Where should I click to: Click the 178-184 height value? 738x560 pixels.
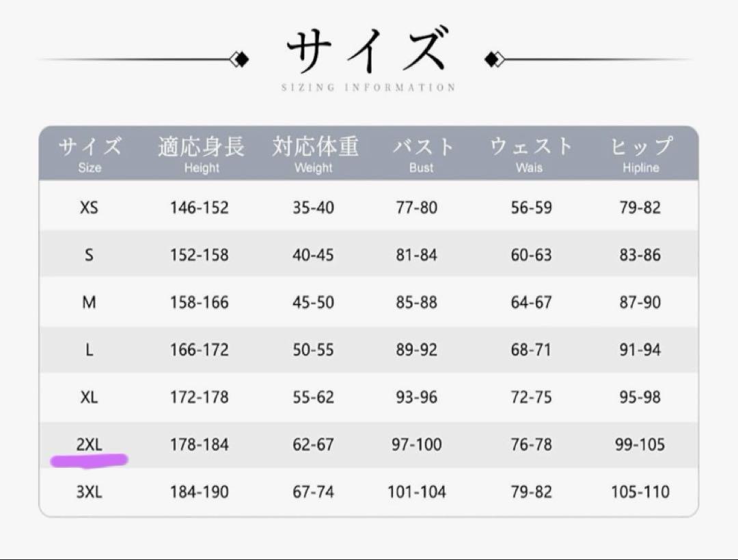[200, 445]
